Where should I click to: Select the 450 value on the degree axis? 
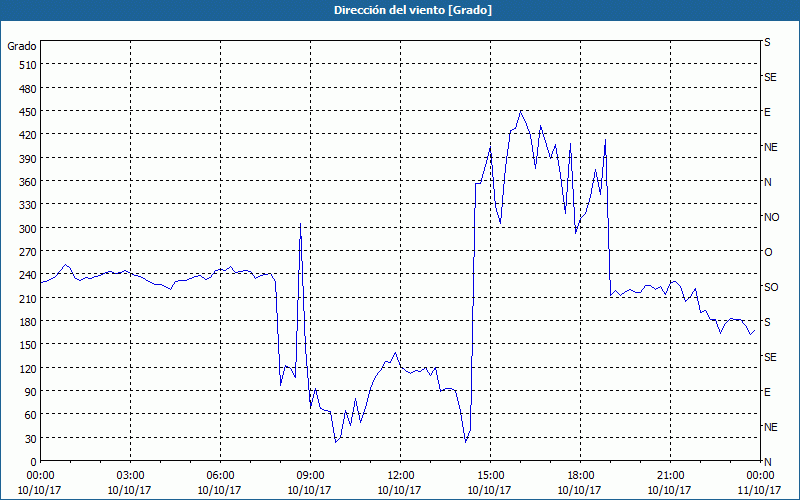pos(28,112)
